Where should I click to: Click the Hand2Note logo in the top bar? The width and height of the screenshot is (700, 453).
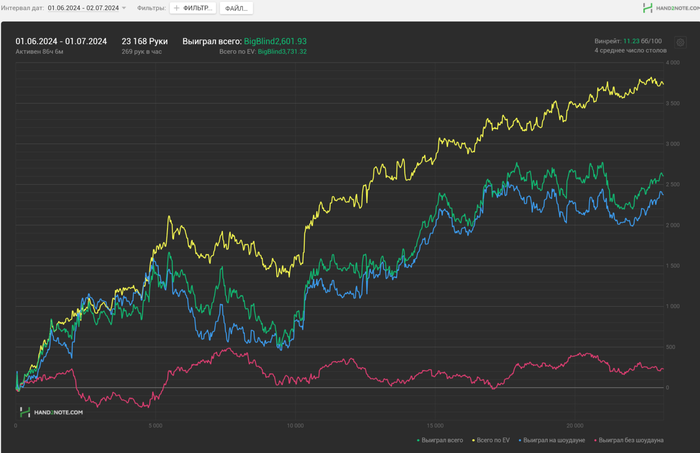click(x=671, y=8)
